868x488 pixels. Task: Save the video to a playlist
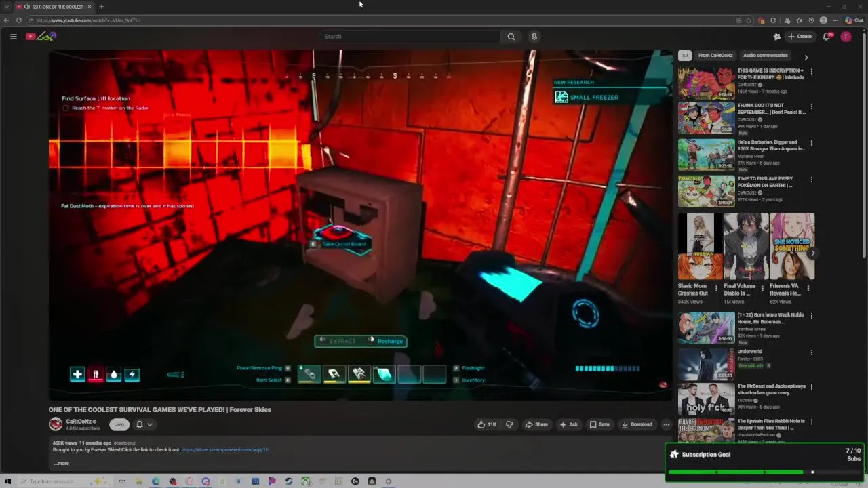(x=599, y=424)
